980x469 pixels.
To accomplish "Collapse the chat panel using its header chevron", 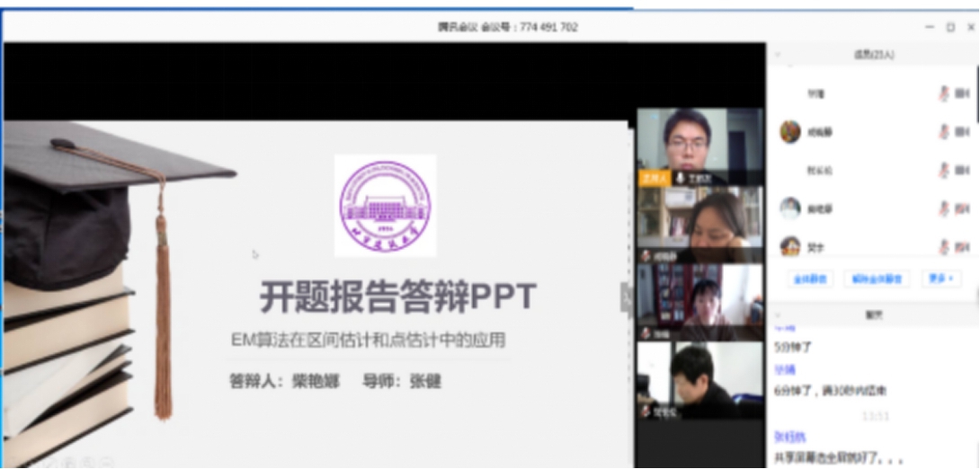I will pyautogui.click(x=778, y=315).
